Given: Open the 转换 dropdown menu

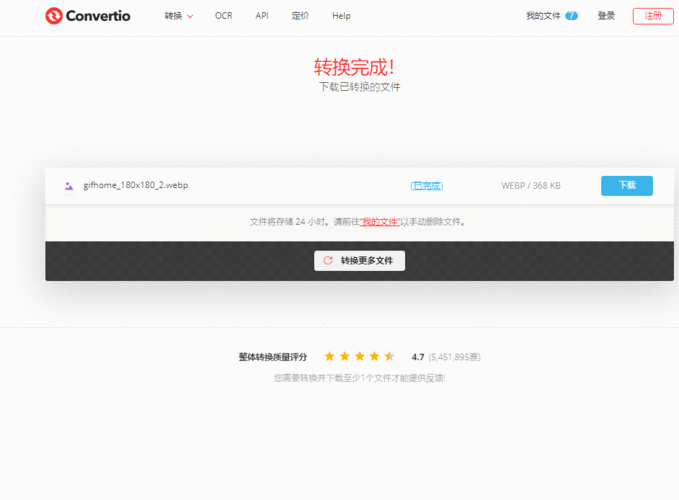Looking at the screenshot, I should (x=178, y=16).
